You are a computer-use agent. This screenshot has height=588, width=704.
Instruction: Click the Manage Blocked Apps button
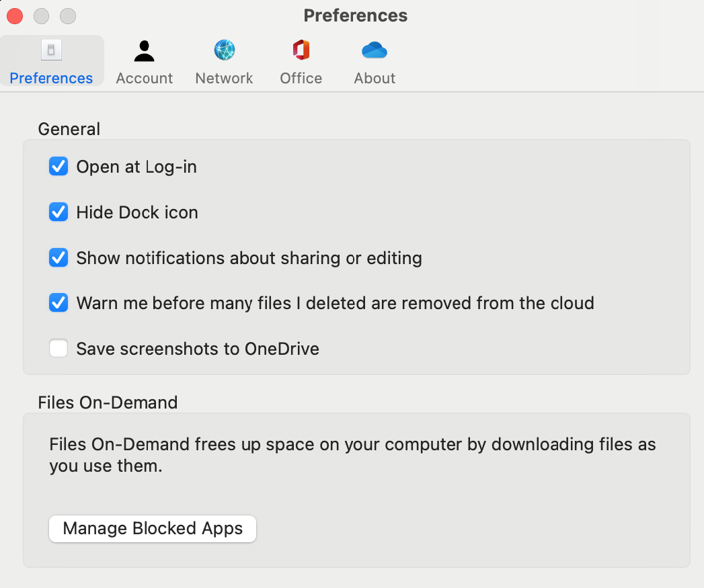[x=153, y=528]
